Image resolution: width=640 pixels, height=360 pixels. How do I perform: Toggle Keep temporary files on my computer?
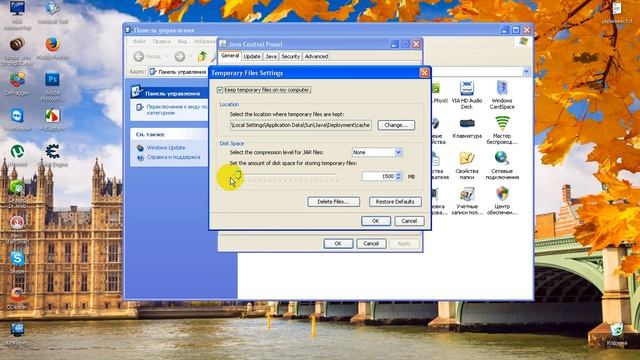(x=220, y=90)
